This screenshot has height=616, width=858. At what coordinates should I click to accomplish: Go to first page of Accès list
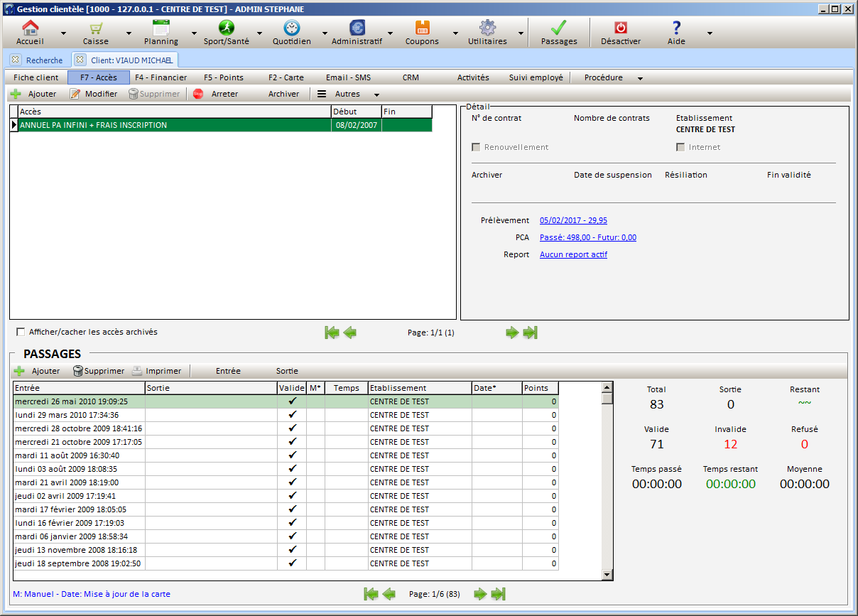(332, 333)
